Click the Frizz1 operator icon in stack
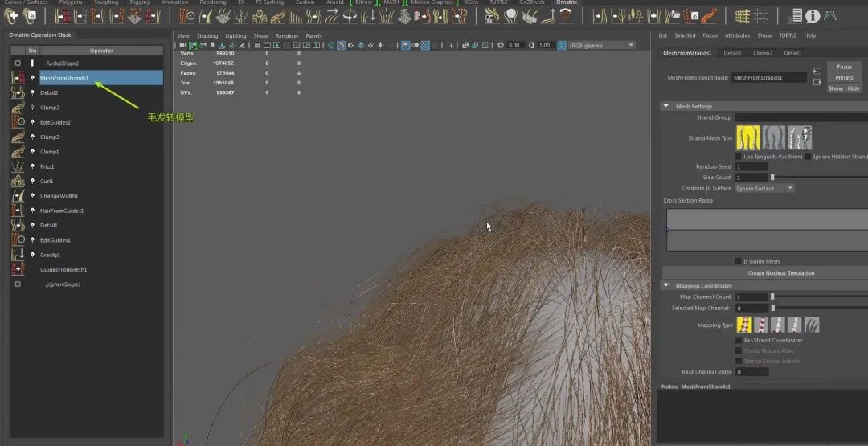Image resolution: width=868 pixels, height=446 pixels. pyautogui.click(x=18, y=166)
